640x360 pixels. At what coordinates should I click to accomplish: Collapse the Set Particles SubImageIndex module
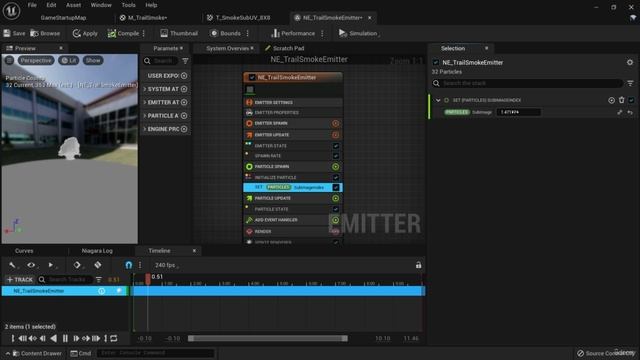coord(438,100)
